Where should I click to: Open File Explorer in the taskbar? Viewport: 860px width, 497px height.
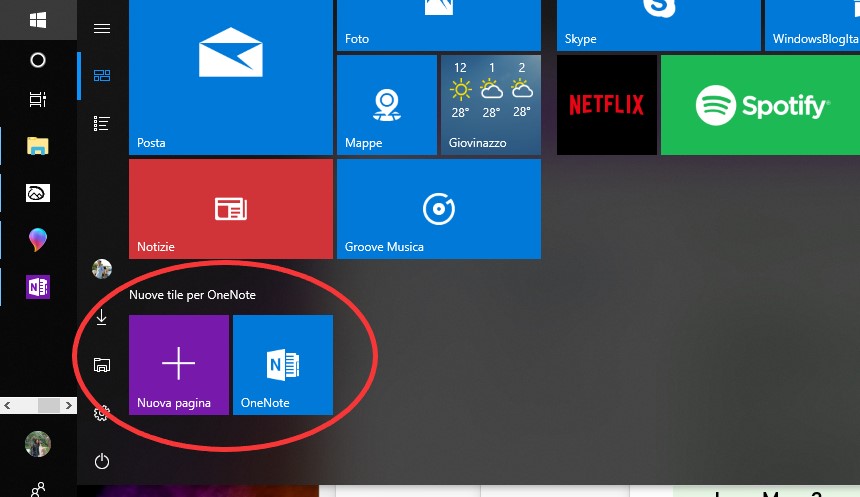click(x=38, y=146)
